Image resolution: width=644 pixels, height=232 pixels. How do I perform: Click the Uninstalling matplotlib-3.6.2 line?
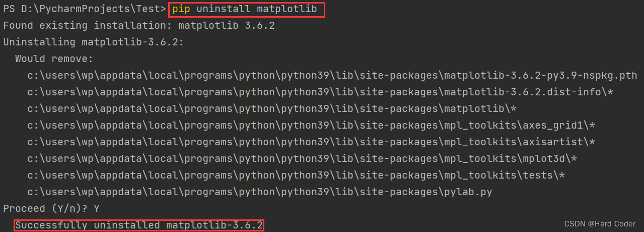click(x=93, y=42)
